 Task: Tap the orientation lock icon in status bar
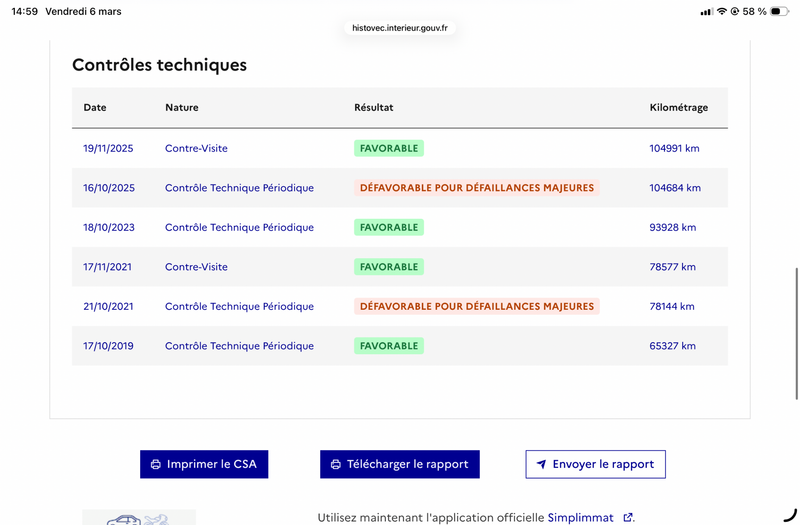point(735,11)
